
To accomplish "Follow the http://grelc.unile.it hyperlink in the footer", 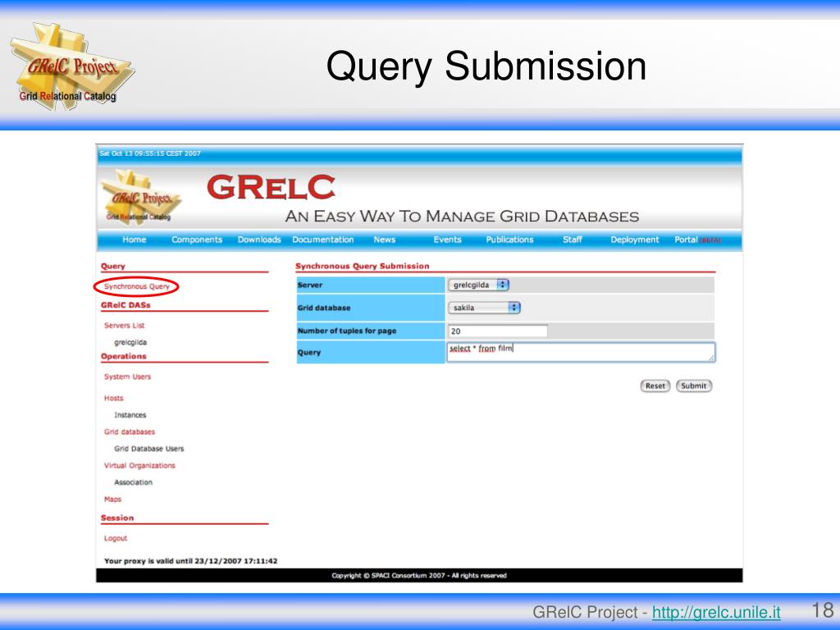I will point(716,612).
